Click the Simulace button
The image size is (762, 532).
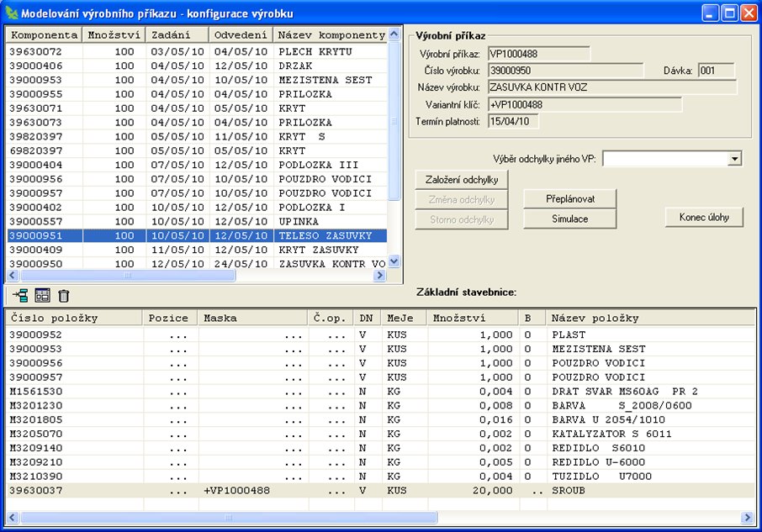(x=569, y=219)
